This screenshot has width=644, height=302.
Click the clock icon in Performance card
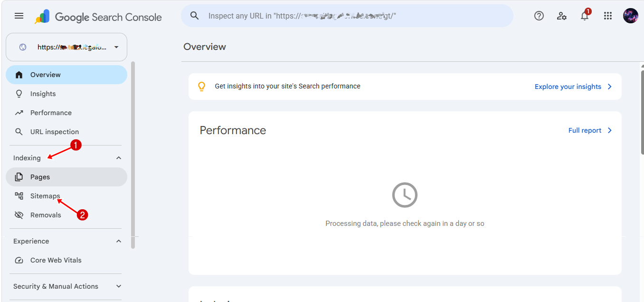click(405, 195)
